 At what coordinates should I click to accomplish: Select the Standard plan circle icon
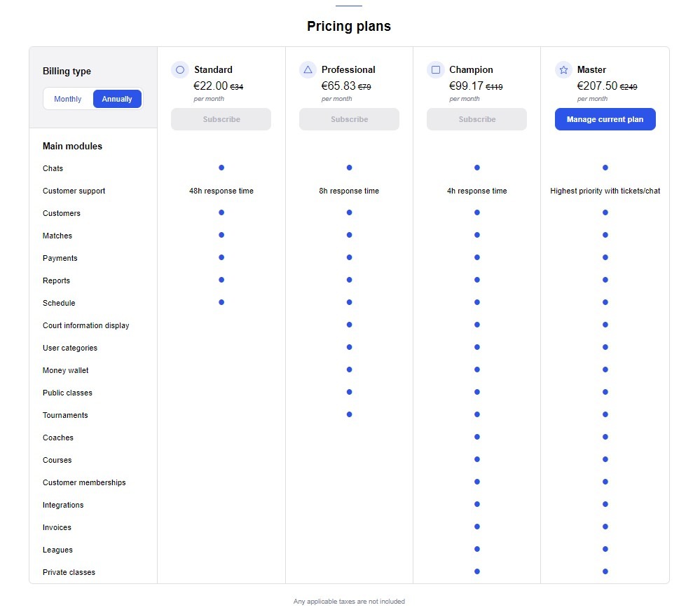(x=179, y=69)
